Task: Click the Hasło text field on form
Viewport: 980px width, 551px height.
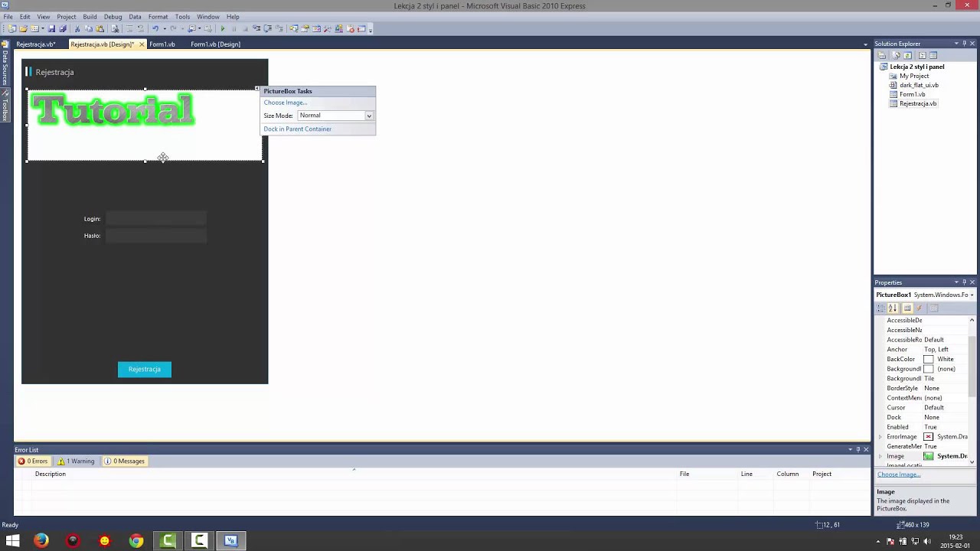Action: click(x=156, y=236)
